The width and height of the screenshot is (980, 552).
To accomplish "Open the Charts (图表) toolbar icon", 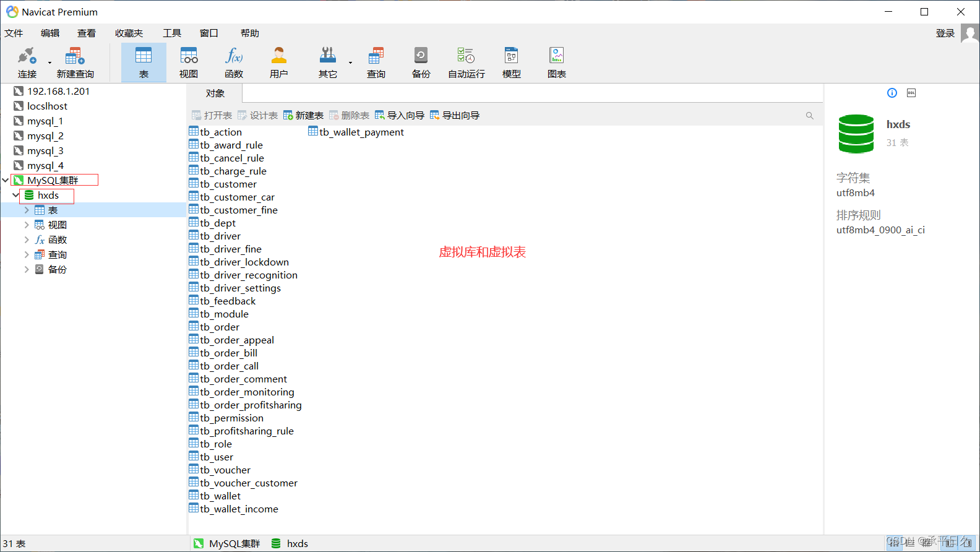I will coord(557,63).
